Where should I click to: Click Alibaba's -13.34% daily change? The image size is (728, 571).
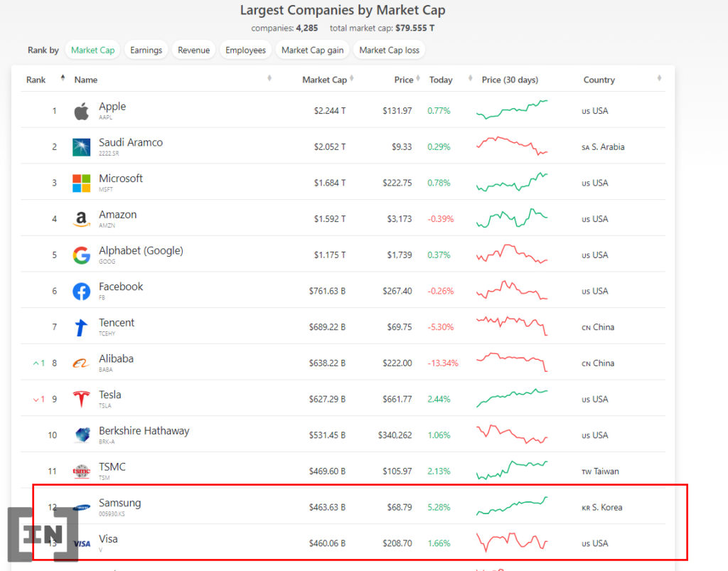click(443, 363)
